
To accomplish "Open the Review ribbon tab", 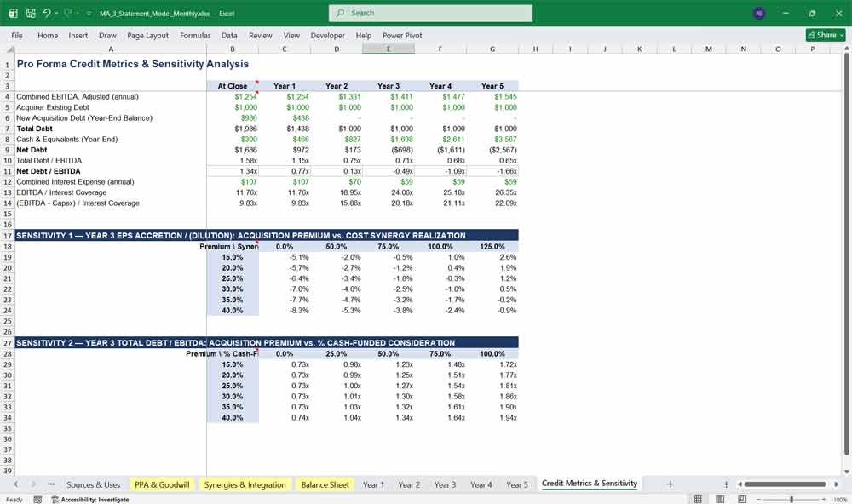I will 260,35.
